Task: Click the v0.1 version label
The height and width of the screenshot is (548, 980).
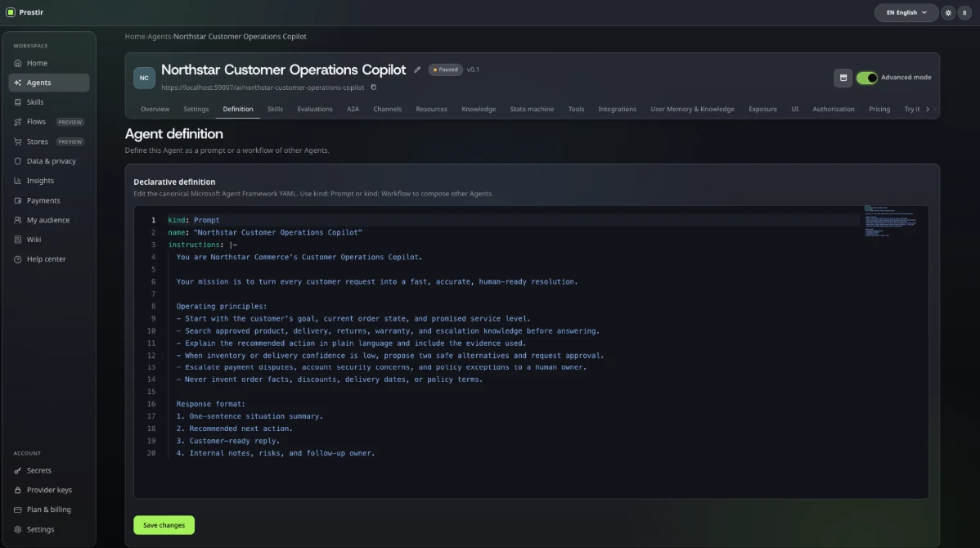Action: (473, 70)
